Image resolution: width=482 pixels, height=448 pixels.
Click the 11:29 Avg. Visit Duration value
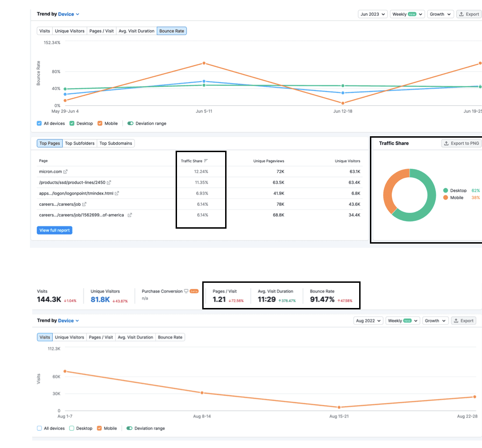tap(267, 300)
